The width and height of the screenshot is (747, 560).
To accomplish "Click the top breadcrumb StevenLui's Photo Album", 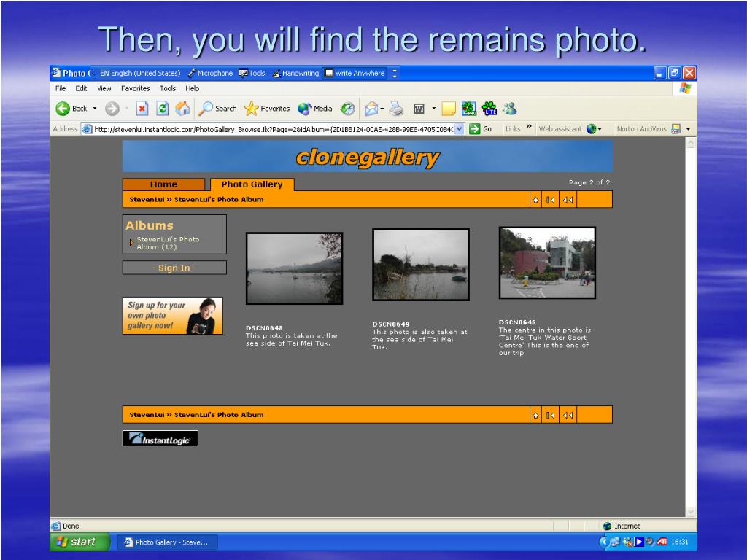I will click(219, 200).
